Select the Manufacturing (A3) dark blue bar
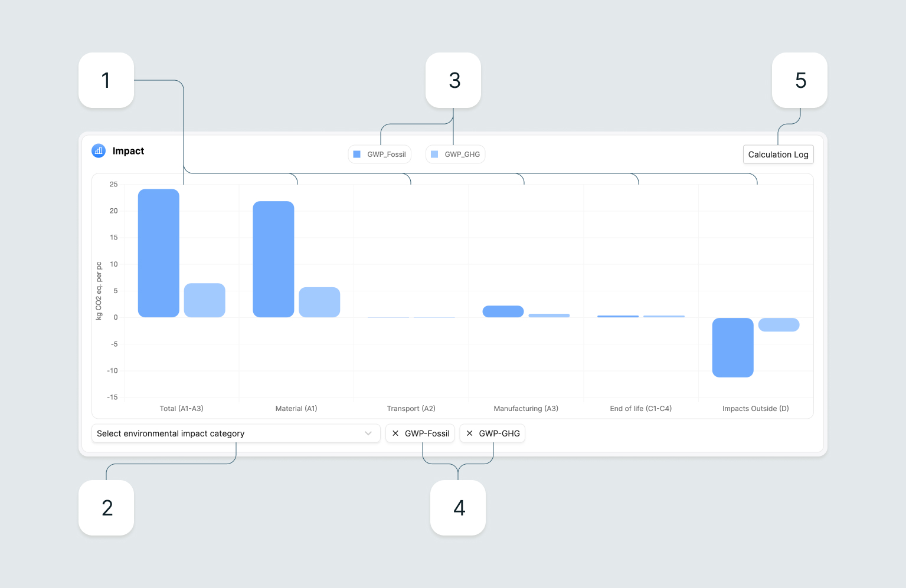Screen dimensions: 906x588 [x=503, y=311]
